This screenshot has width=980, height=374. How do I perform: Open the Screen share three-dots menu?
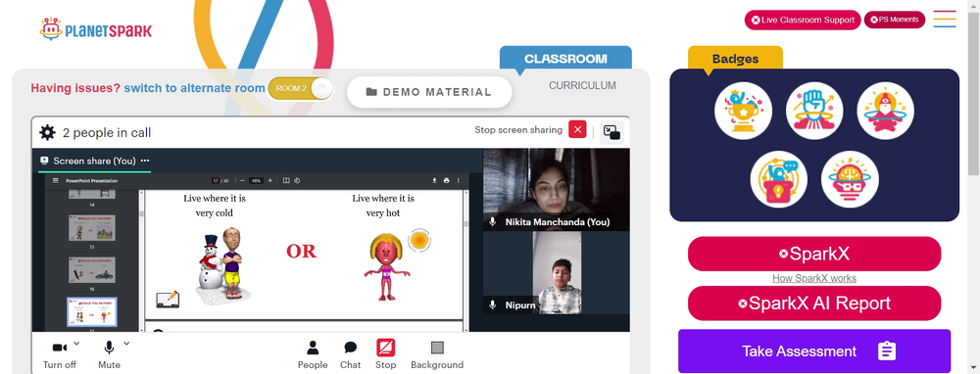click(x=145, y=161)
